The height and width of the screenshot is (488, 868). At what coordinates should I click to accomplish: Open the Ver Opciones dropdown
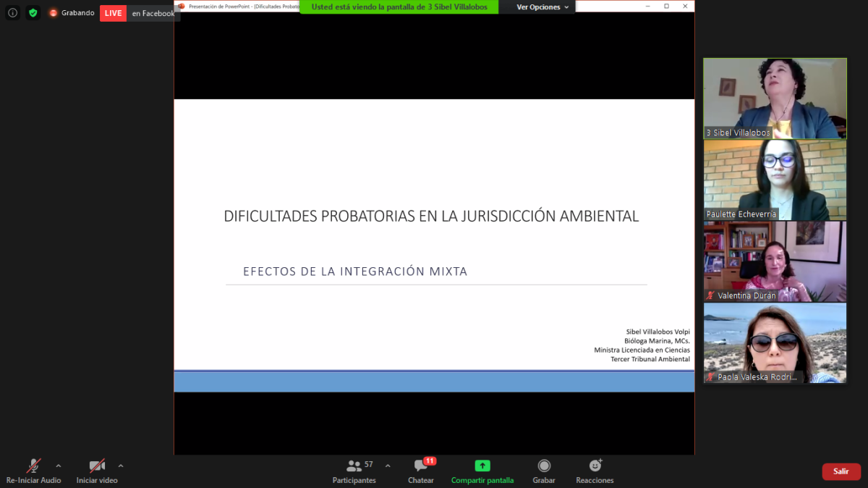point(542,7)
